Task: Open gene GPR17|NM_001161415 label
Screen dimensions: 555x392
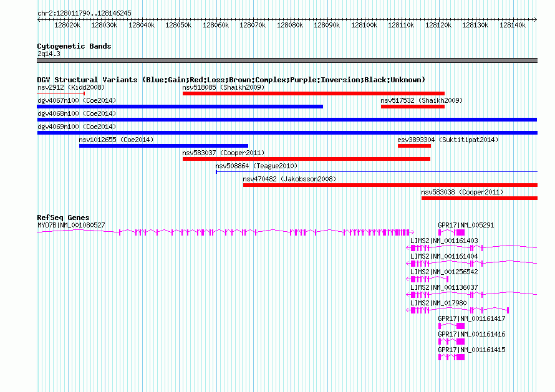Action: point(471,350)
